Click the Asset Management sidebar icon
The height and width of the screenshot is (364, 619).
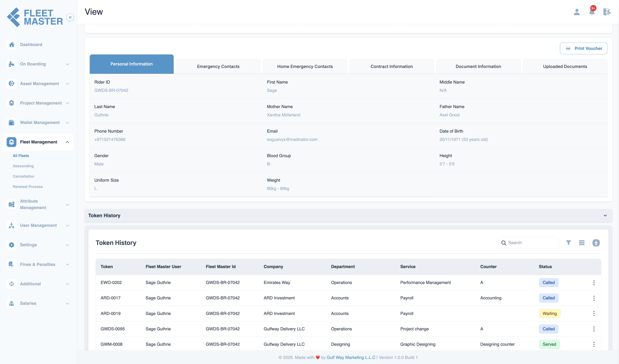12,83
